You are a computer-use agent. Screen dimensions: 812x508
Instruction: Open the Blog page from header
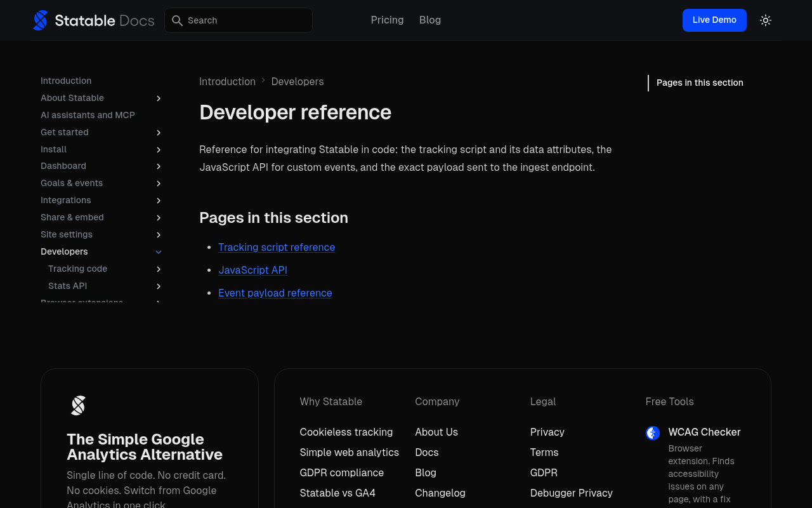coord(430,20)
